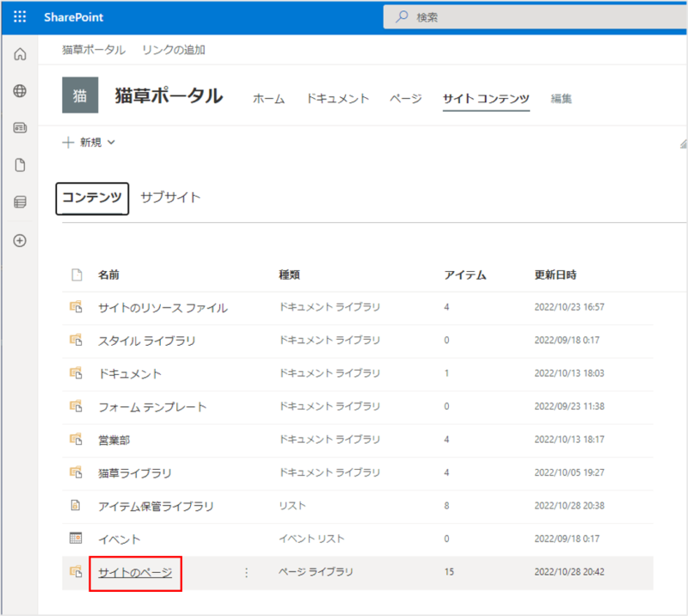Open ページ in site navigation
The image size is (688, 616).
[x=405, y=99]
